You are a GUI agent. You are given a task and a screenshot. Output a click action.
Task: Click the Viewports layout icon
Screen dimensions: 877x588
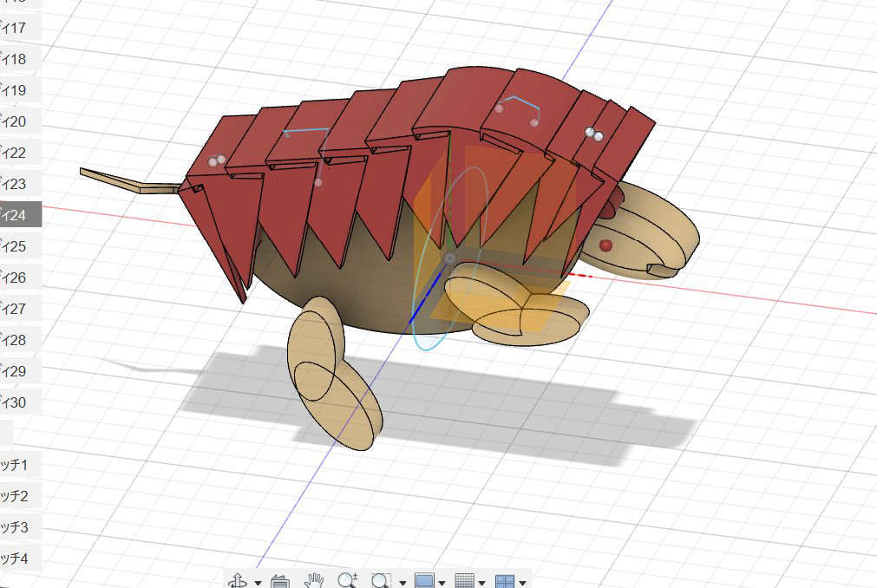coord(505,581)
